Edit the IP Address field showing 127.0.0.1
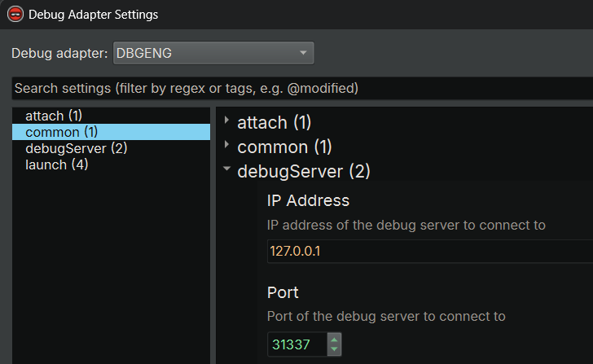593x364 pixels. (x=430, y=251)
